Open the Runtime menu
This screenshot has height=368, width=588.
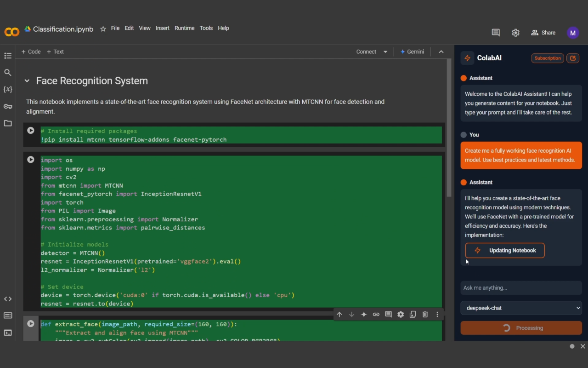pos(184,28)
